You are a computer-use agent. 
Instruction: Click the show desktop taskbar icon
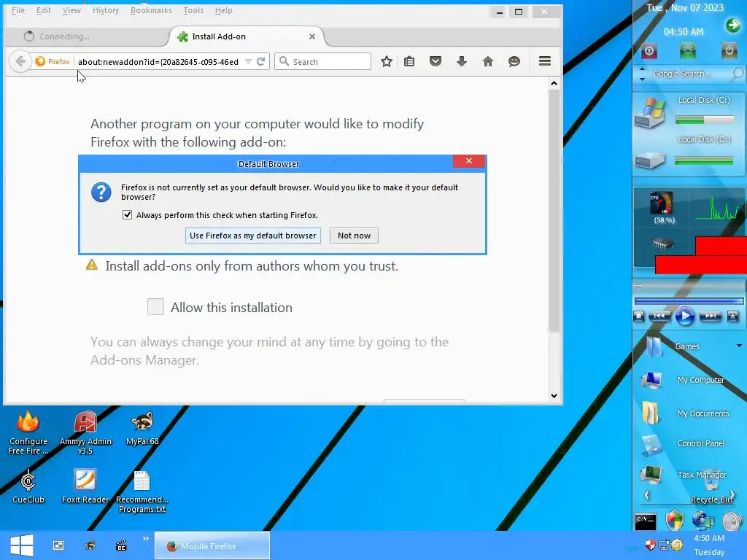click(58, 545)
